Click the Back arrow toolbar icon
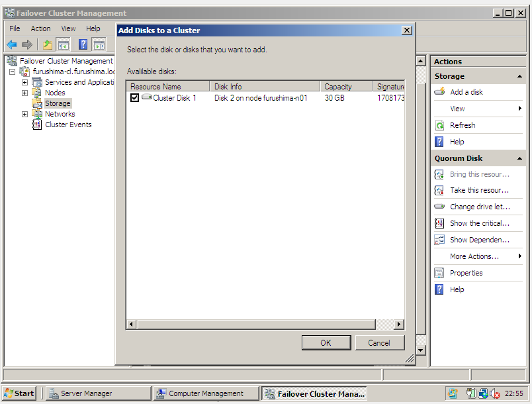The image size is (532, 404). tap(12, 44)
